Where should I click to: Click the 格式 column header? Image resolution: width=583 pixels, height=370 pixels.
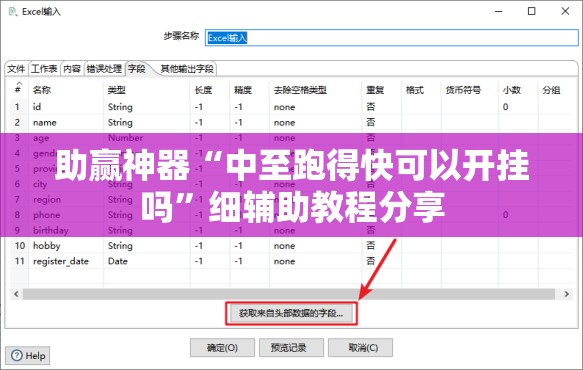coord(415,90)
